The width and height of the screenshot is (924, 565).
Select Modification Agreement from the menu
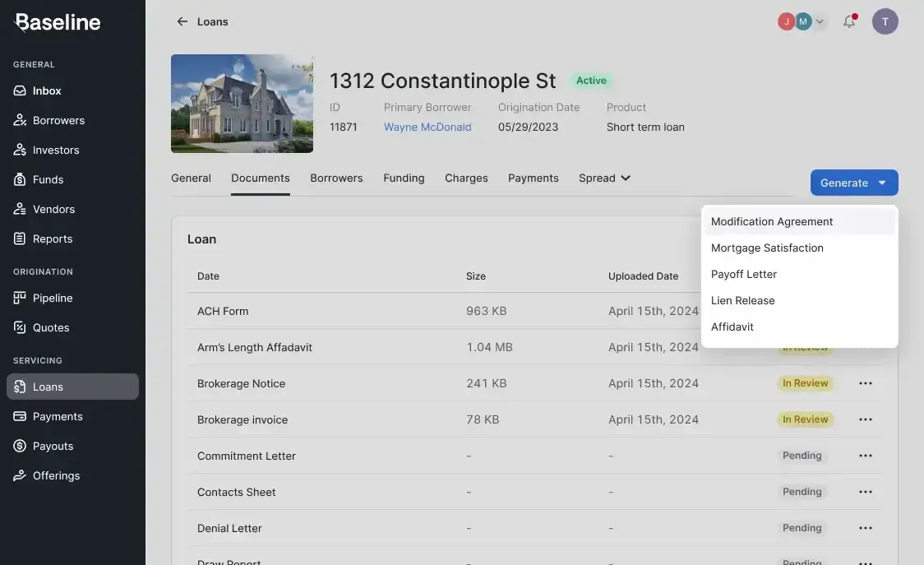coord(771,221)
